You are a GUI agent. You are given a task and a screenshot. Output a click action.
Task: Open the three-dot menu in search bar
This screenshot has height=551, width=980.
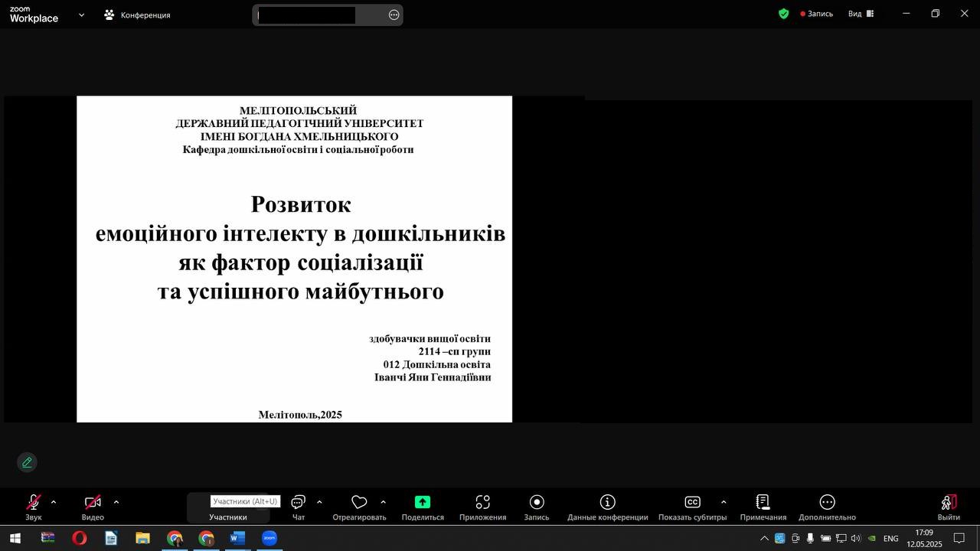(x=394, y=15)
